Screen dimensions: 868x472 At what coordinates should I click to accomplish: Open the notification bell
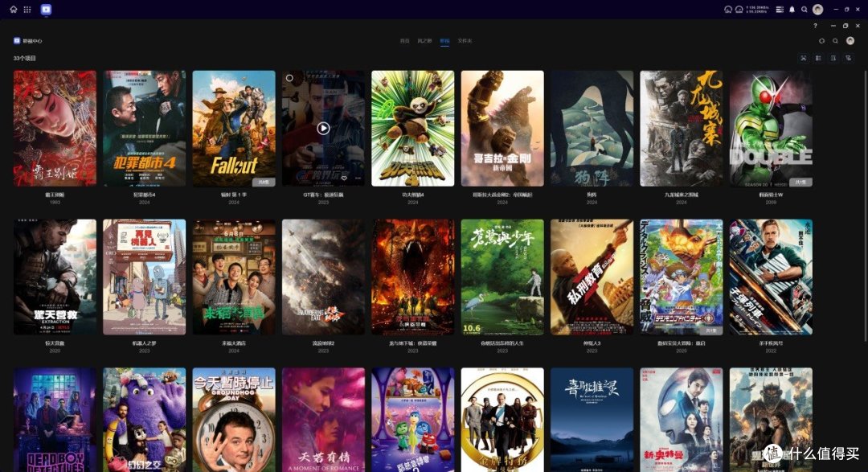[x=792, y=10]
